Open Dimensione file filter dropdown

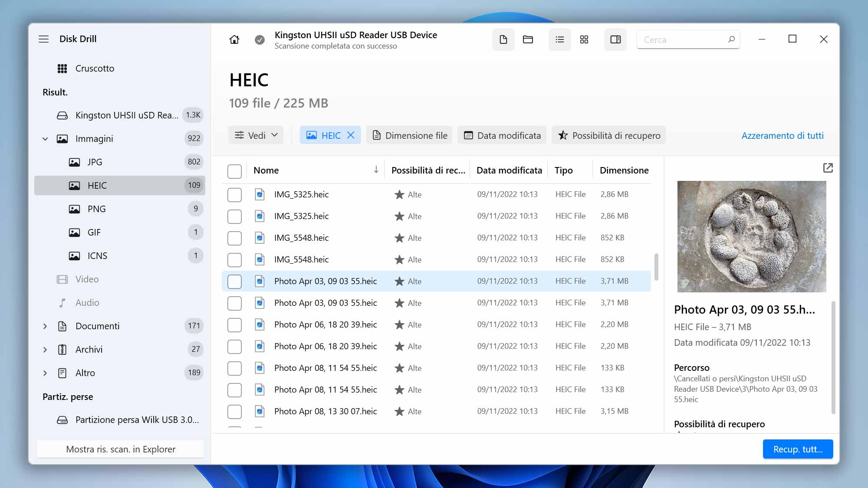click(410, 135)
